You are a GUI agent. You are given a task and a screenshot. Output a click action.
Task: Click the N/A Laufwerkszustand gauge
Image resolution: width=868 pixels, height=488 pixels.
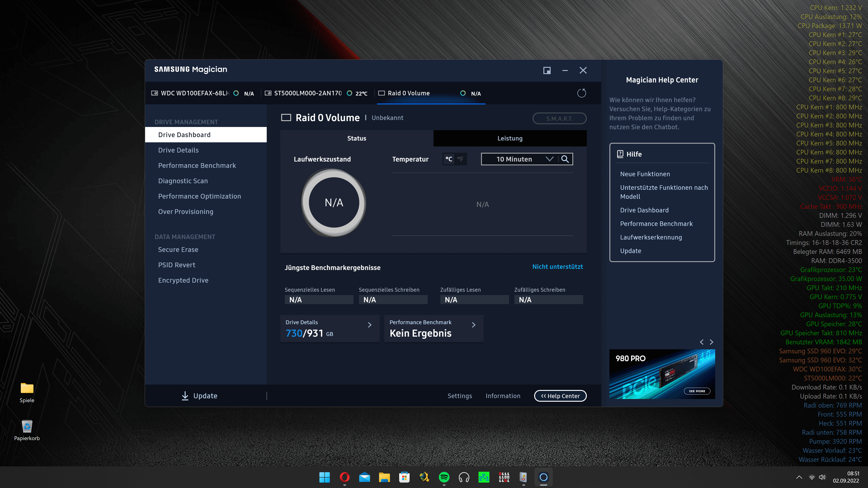coord(334,202)
